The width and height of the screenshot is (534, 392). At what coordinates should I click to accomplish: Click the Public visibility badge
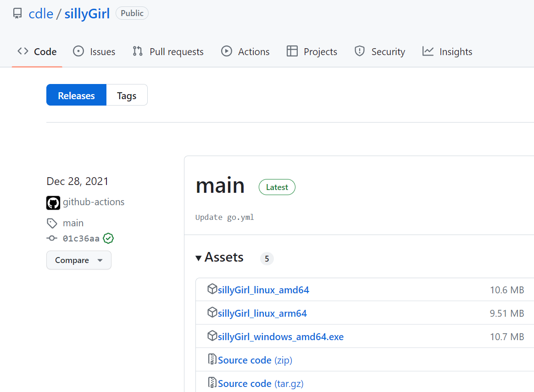click(x=132, y=13)
